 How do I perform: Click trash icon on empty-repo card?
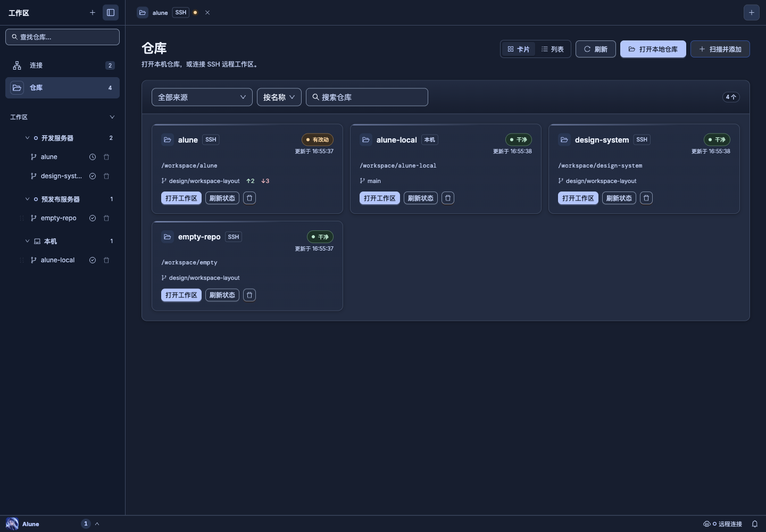[x=249, y=295]
